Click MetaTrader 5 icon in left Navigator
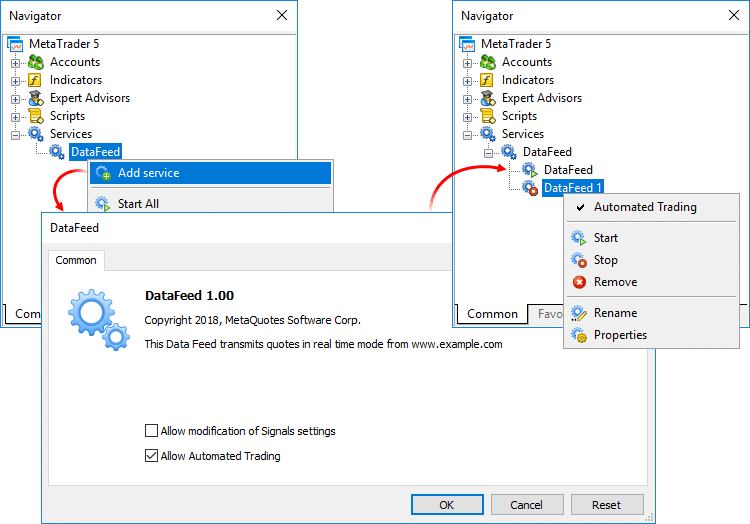The width and height of the screenshot is (750, 524). [x=15, y=44]
